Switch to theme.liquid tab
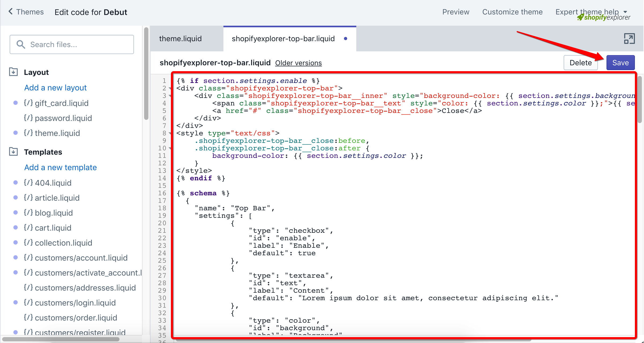 [x=180, y=39]
